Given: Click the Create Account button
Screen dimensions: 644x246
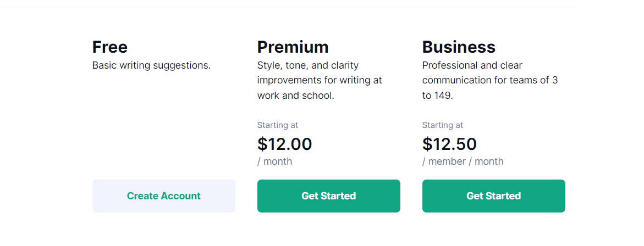Looking at the screenshot, I should pyautogui.click(x=163, y=196).
